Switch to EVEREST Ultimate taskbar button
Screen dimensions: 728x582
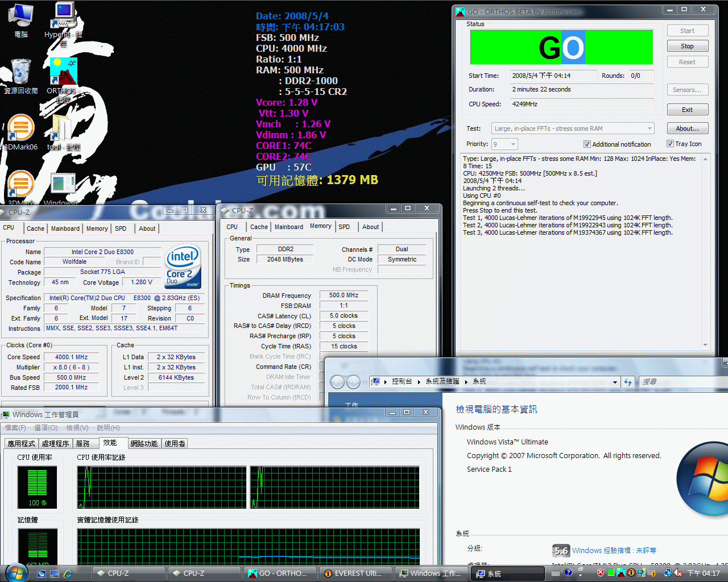tap(357, 573)
